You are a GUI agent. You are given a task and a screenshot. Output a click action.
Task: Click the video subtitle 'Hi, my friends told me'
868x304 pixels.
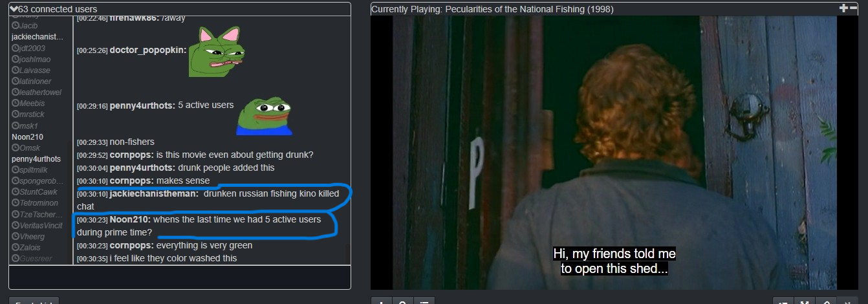pyautogui.click(x=614, y=254)
